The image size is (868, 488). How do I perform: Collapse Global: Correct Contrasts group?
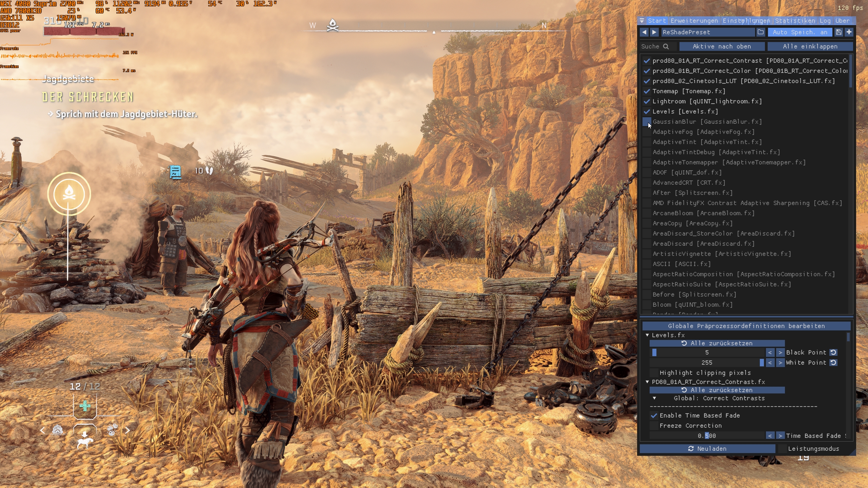[654, 398]
